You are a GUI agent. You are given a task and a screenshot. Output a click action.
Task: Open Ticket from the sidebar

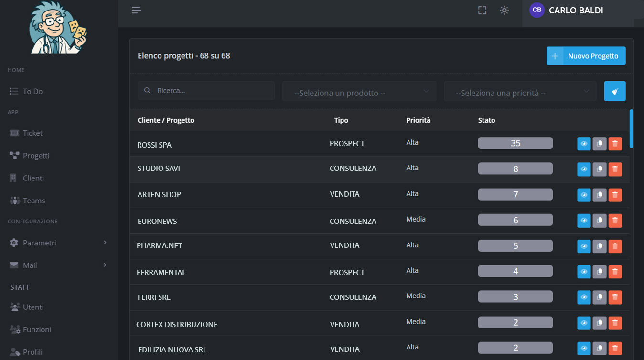pyautogui.click(x=32, y=133)
